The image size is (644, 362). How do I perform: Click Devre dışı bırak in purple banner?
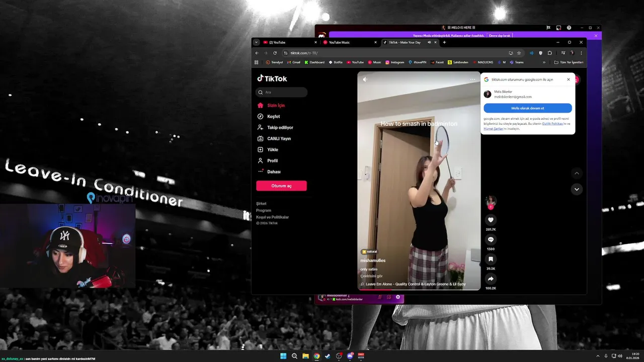coord(500,36)
